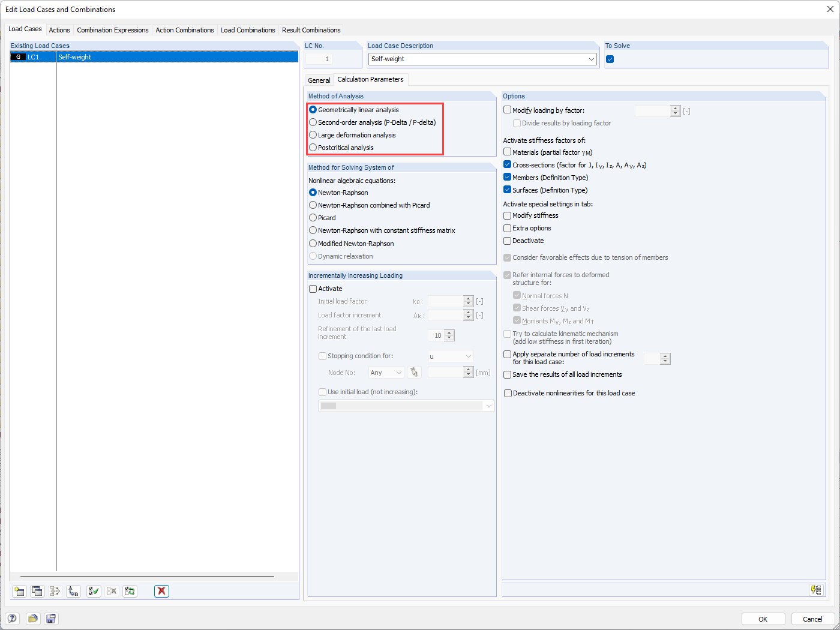Switch to the General sub-tab
The image size is (840, 630).
pos(319,80)
